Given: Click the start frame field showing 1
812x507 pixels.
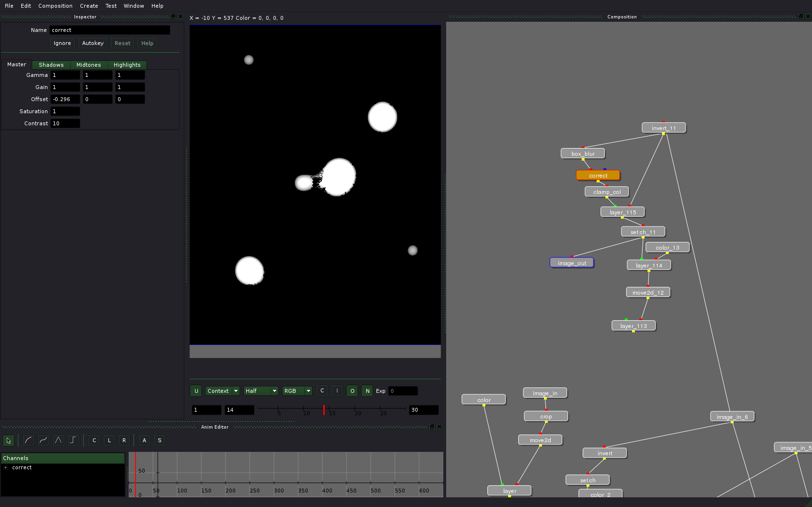Looking at the screenshot, I should (206, 410).
